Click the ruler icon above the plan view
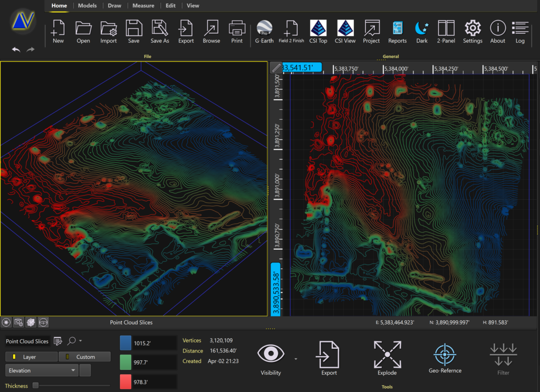The height and width of the screenshot is (392, 540). click(x=276, y=67)
